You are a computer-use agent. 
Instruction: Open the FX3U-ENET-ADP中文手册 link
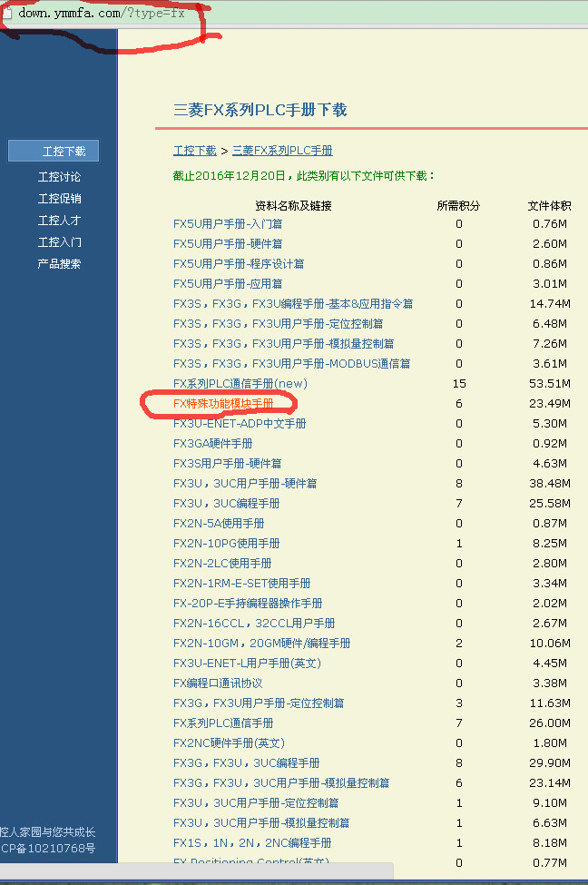click(240, 424)
